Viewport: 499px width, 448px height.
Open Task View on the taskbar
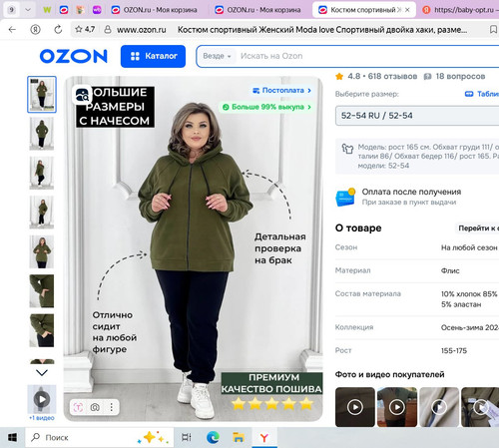tap(187, 437)
